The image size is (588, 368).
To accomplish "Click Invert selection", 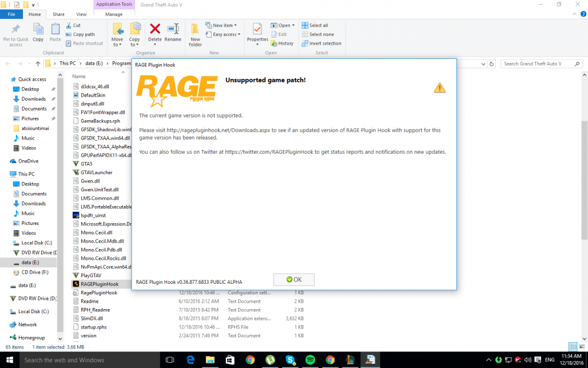I will [322, 43].
